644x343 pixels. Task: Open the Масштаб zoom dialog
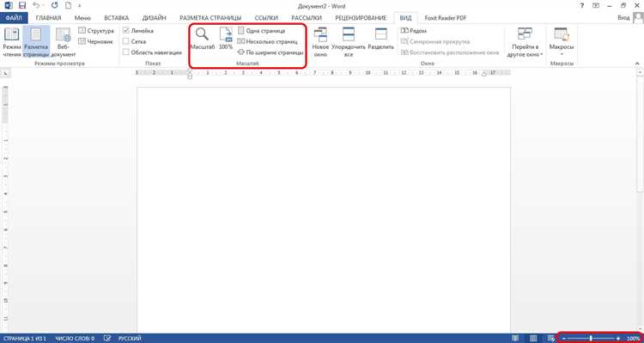(x=202, y=39)
